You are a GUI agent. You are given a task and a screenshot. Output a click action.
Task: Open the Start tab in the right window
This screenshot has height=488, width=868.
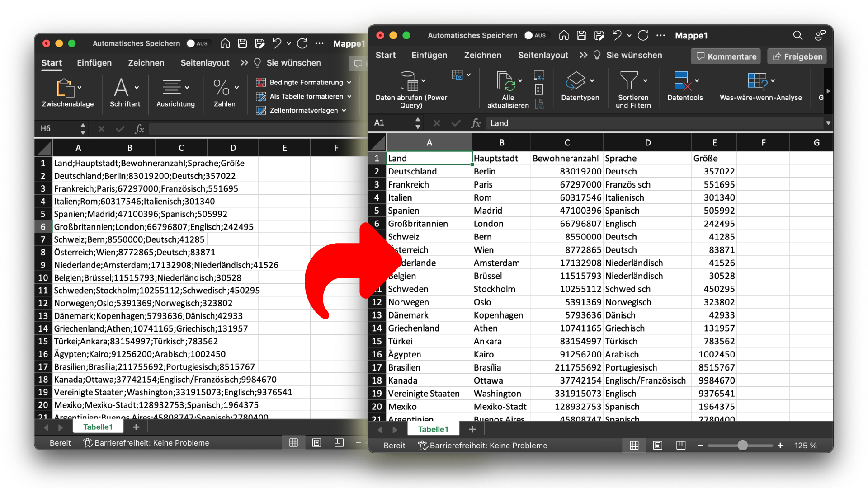coord(386,55)
